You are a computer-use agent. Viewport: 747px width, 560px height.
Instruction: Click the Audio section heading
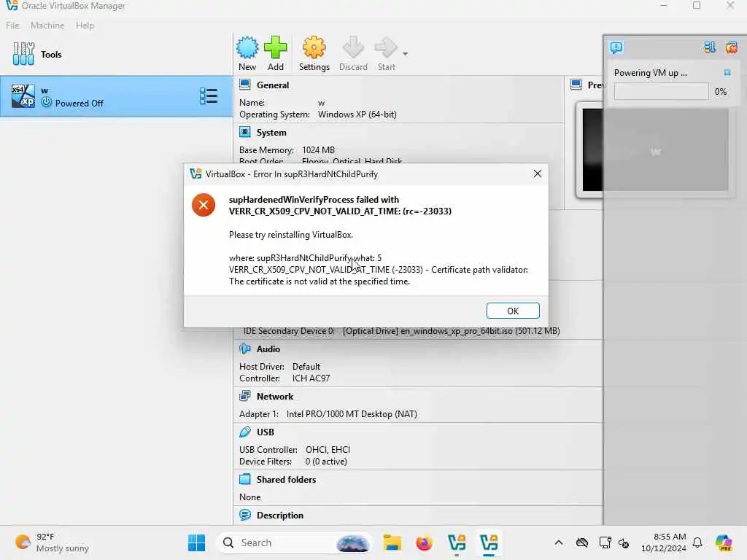coord(268,349)
